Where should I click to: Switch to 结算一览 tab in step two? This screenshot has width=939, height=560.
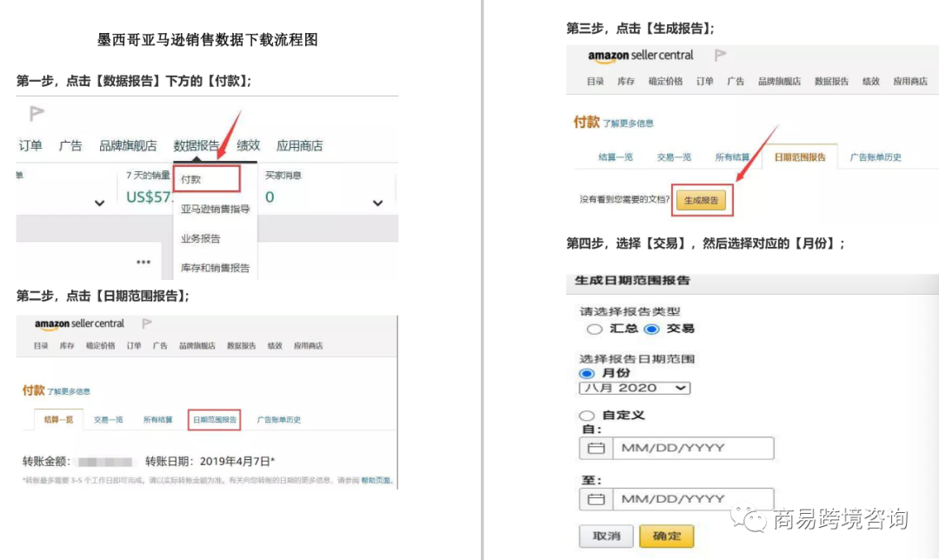[x=59, y=419]
